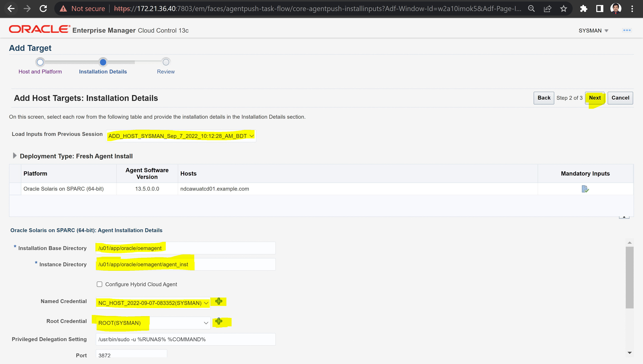Click the scrollbar down arrow
This screenshot has width=643, height=364.
tap(629, 353)
